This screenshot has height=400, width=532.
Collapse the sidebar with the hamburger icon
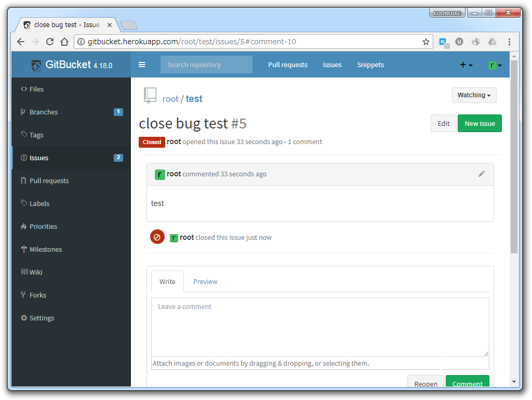tap(142, 64)
